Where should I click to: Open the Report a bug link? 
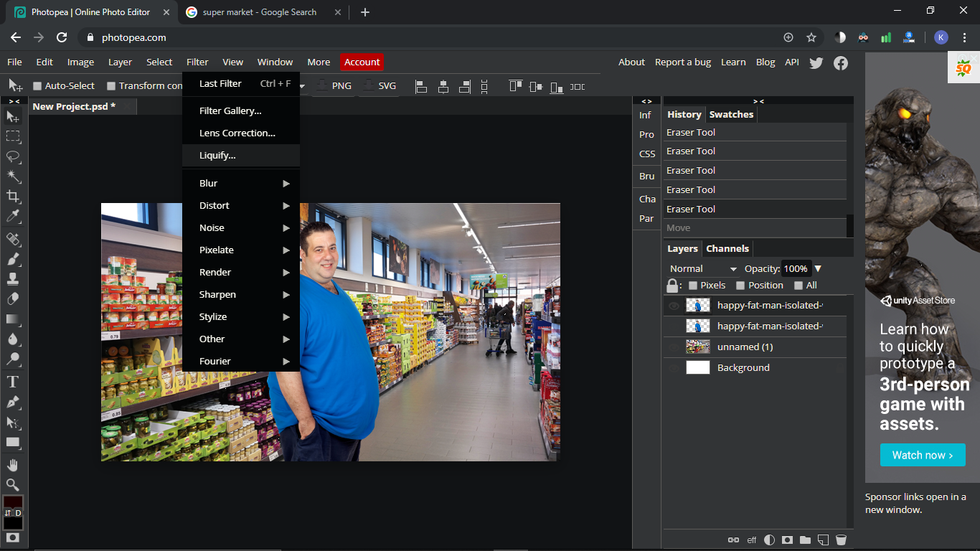(682, 62)
